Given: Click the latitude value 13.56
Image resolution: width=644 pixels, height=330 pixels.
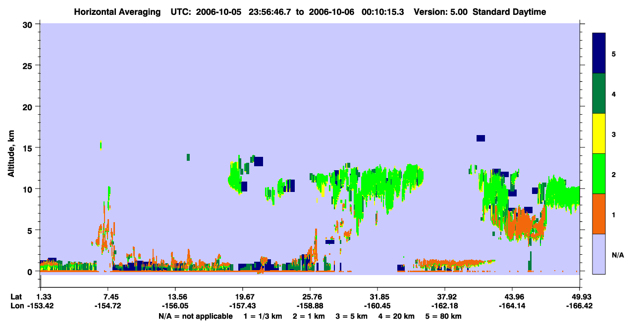Looking at the screenshot, I should pyautogui.click(x=175, y=297).
